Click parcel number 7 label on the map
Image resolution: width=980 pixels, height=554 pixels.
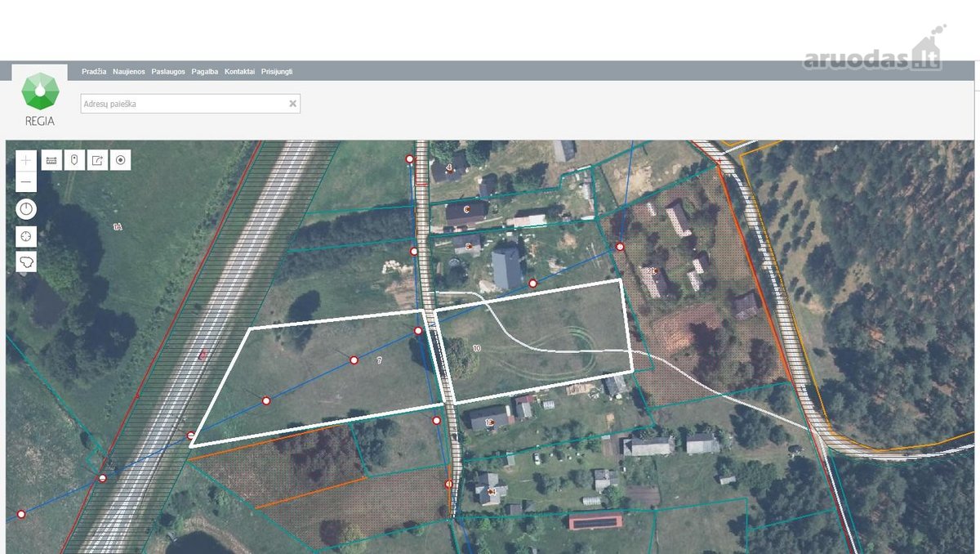[x=380, y=360]
